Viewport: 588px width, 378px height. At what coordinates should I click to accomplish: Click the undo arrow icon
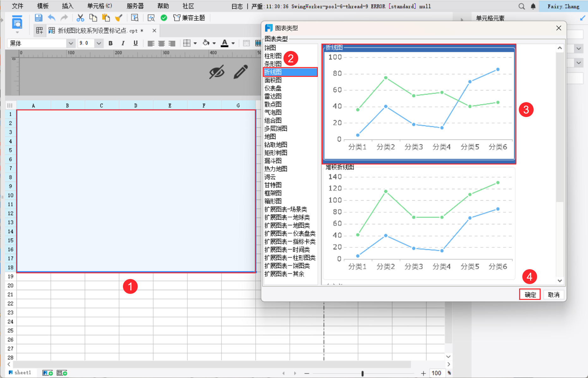pyautogui.click(x=52, y=18)
